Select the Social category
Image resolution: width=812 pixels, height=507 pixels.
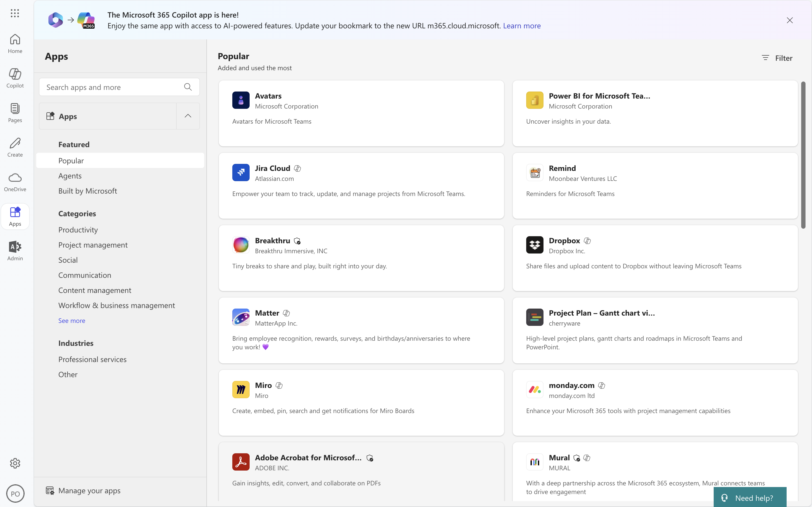point(68,260)
